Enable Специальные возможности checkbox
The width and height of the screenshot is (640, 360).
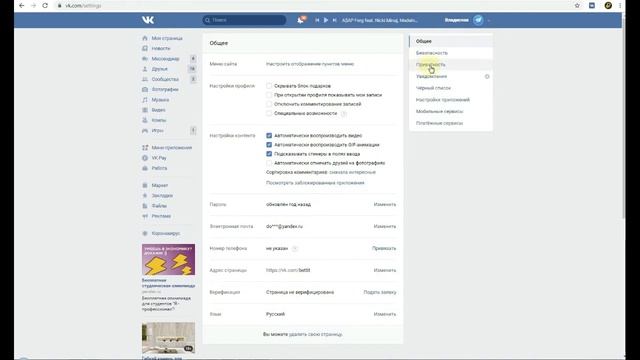269,113
